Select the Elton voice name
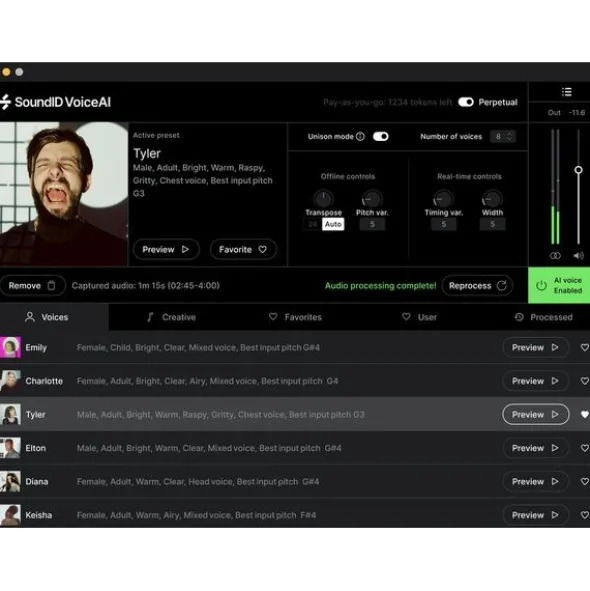Screen dimensions: 590x591 click(x=35, y=448)
